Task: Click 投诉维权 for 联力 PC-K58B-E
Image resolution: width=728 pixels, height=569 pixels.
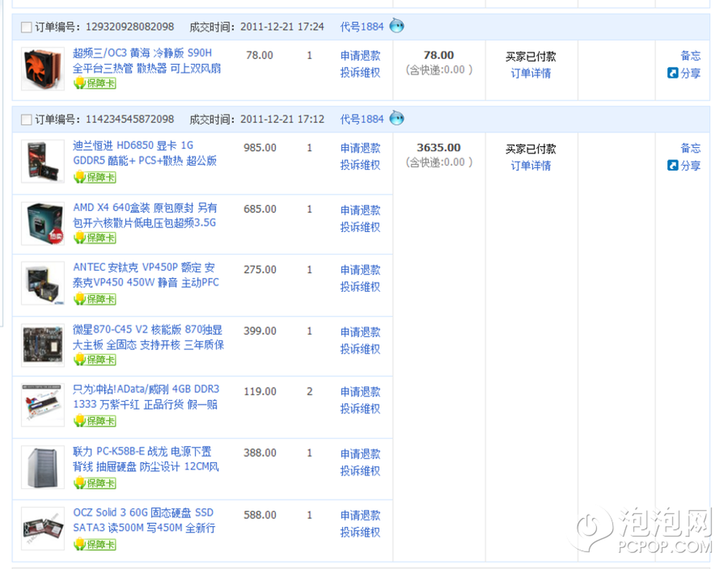Action: [x=360, y=471]
